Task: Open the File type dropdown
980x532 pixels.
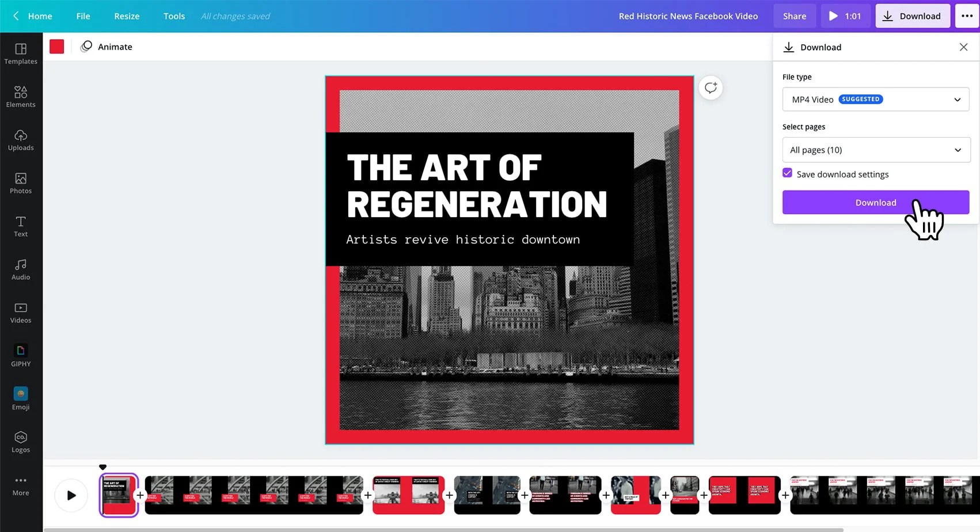Action: point(875,99)
